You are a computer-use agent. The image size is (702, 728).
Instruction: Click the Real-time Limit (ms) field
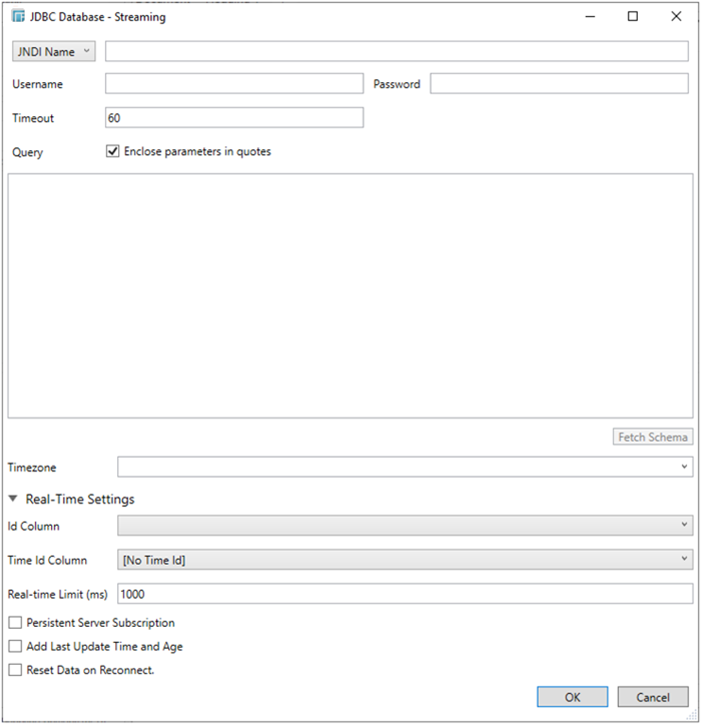[404, 594]
